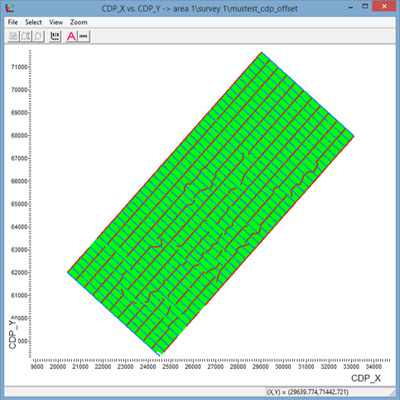The height and width of the screenshot is (400, 400).
Task: Click the dashed line style toolbar icon
Action: pos(84,36)
